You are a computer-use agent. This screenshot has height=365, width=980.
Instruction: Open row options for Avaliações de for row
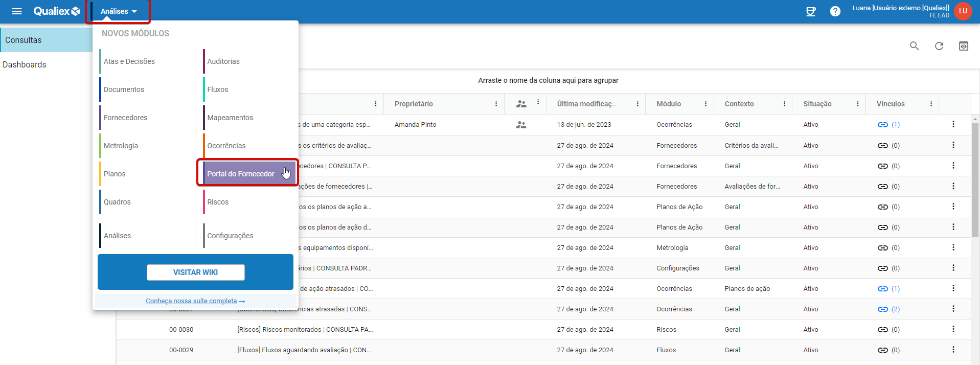[x=953, y=186]
